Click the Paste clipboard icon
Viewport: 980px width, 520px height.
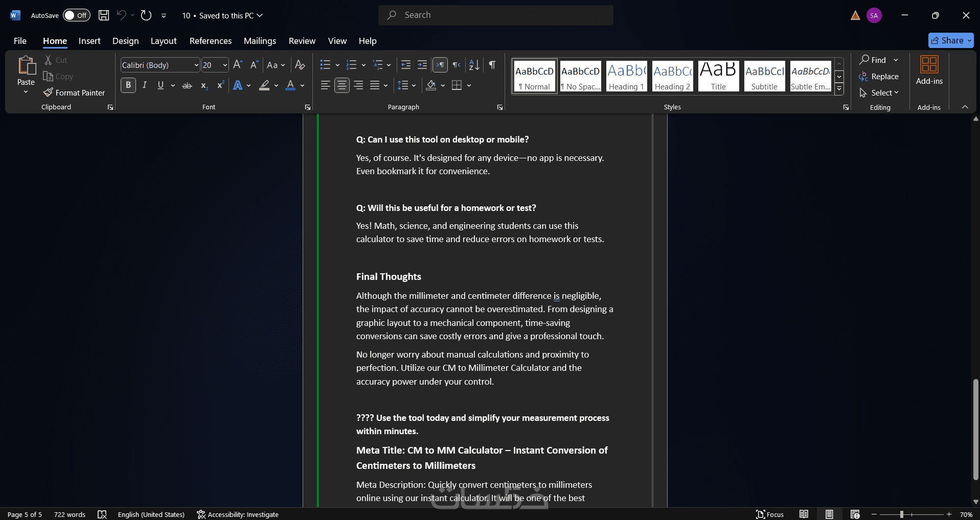(26, 65)
